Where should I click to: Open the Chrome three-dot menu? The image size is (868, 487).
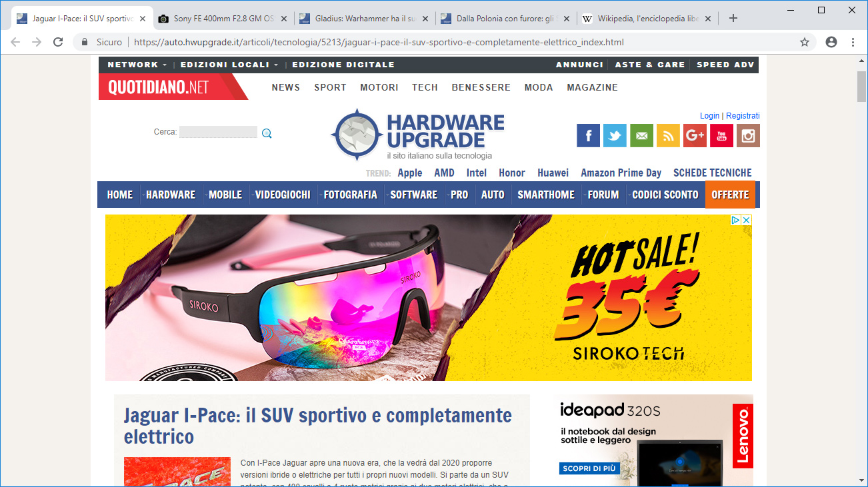pos(853,42)
